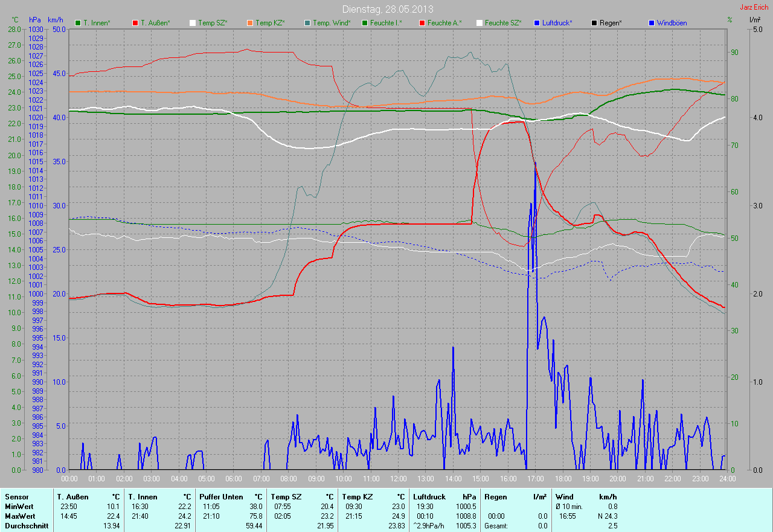Click the T. Innen average '22.91'
The width and height of the screenshot is (773, 532).
click(183, 526)
